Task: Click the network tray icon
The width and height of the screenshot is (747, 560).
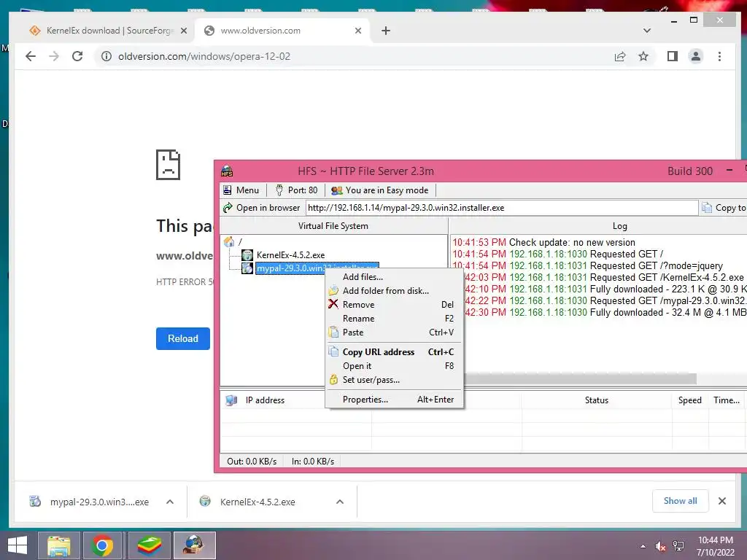Action: [x=678, y=546]
